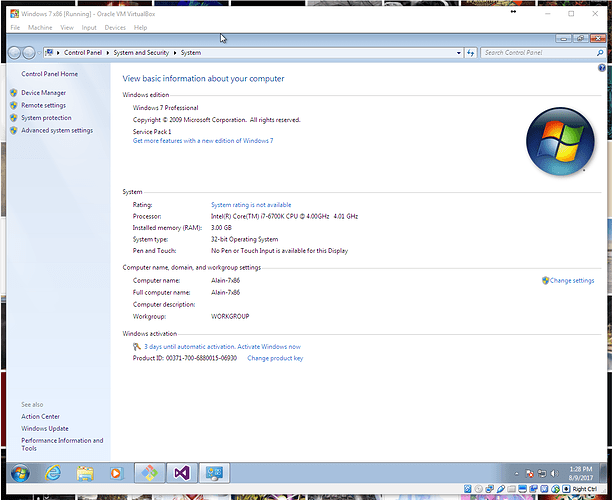The width and height of the screenshot is (612, 500).
Task: Click the VirtualBox shared folders status icon
Action: point(512,489)
